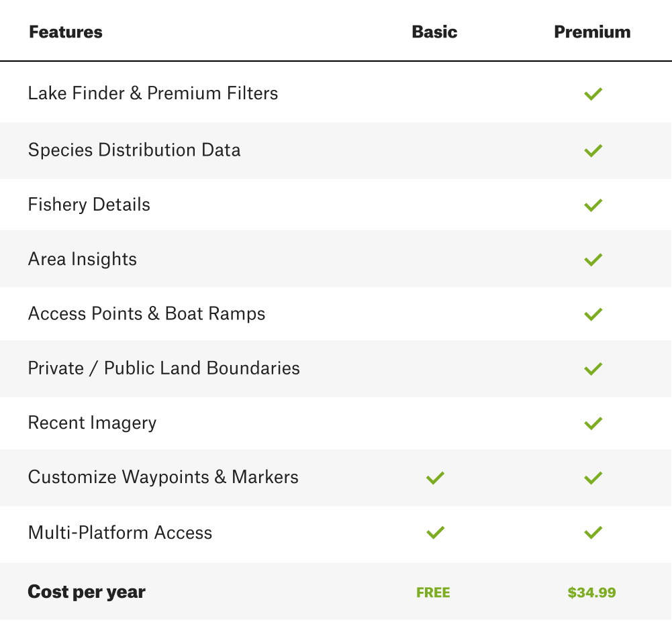Click Premium checkmark for Lake Finder & Premium Filters
672x622 pixels.
[x=593, y=94]
